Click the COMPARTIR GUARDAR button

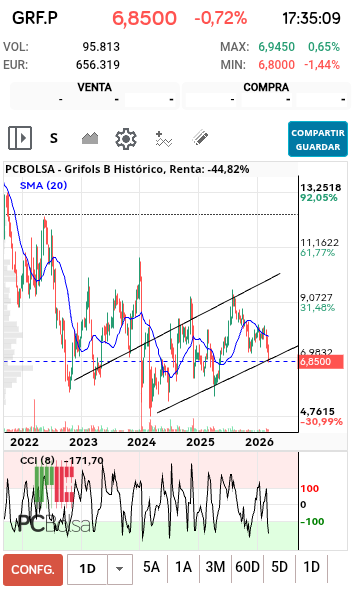318,139
